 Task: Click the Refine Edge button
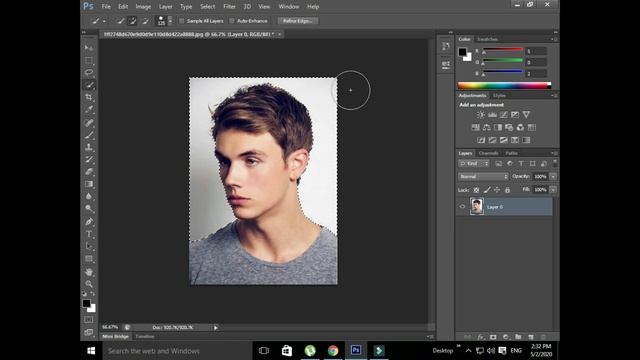(x=298, y=21)
